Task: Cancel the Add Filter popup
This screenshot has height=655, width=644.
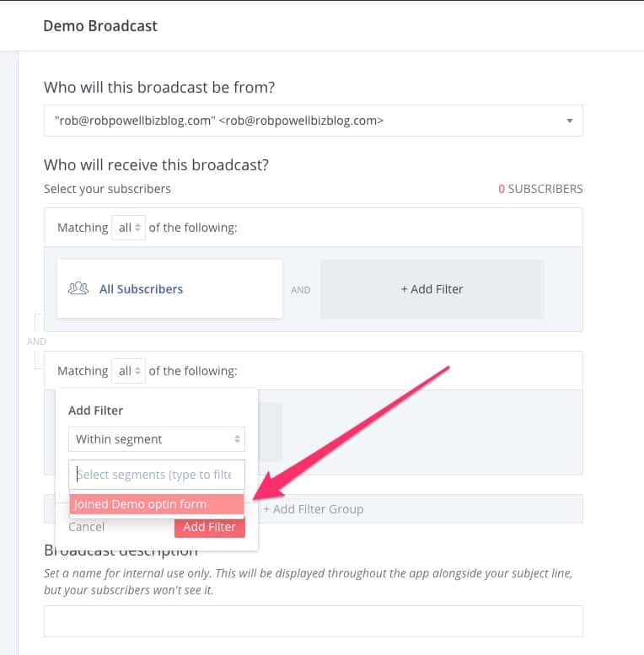Action: coord(86,527)
